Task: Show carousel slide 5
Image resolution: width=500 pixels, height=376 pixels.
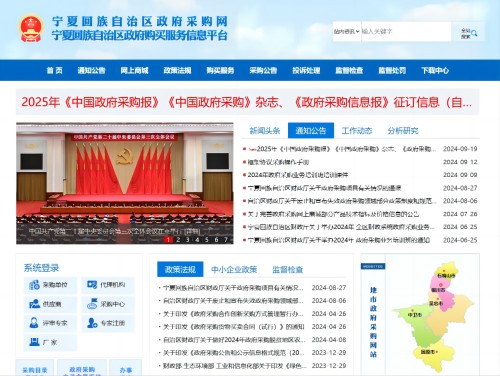Action: coord(207,240)
